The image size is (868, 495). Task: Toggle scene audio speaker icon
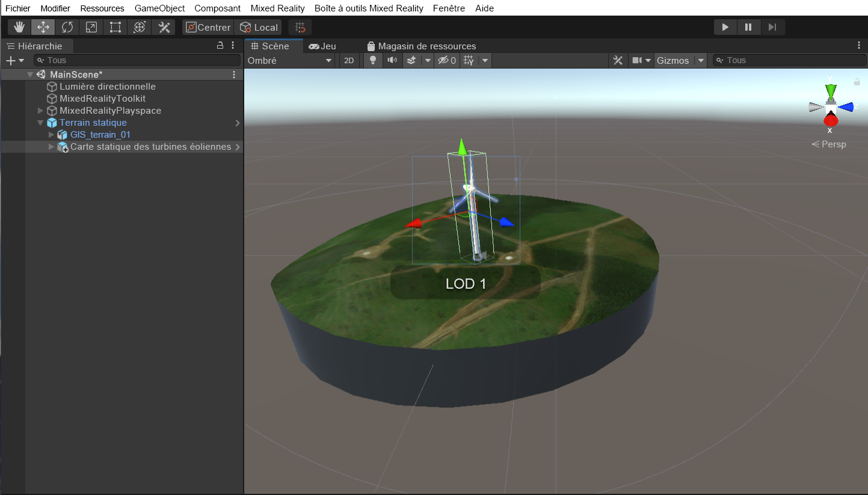coord(392,60)
